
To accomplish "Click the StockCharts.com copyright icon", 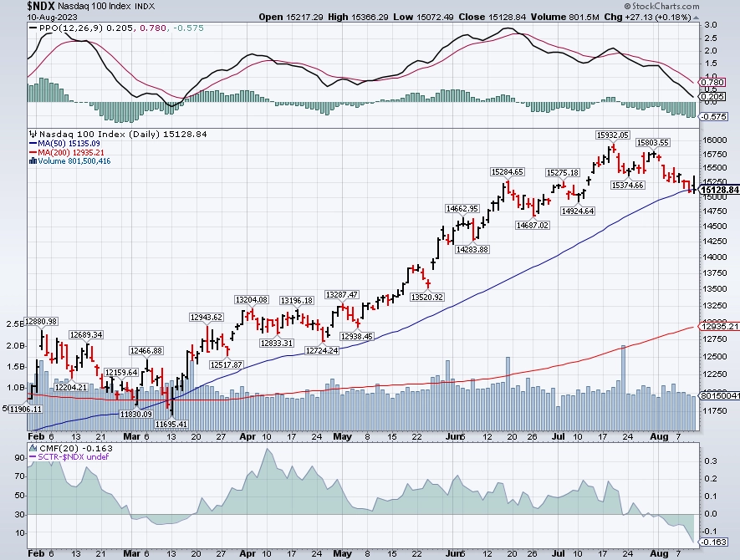I will click(x=627, y=6).
